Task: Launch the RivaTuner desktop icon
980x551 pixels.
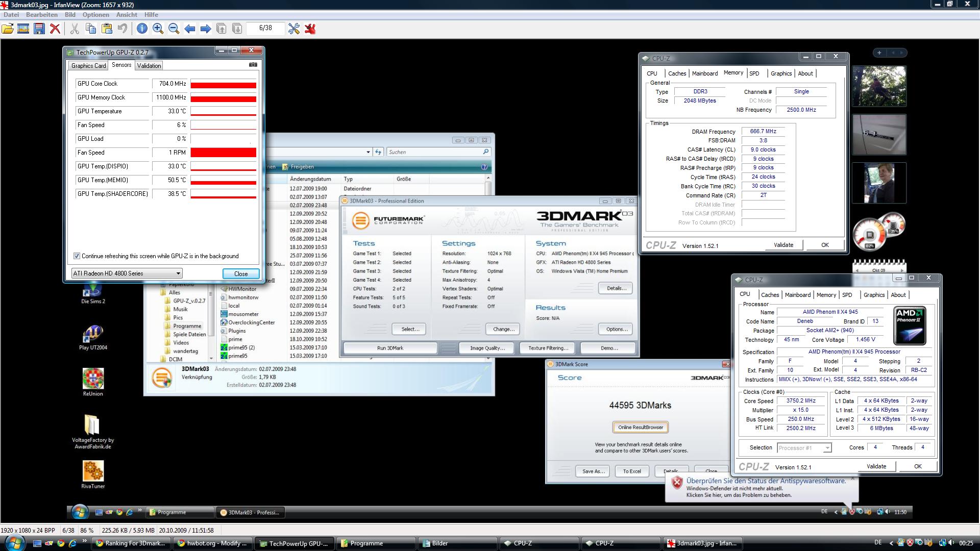Action: [93, 474]
